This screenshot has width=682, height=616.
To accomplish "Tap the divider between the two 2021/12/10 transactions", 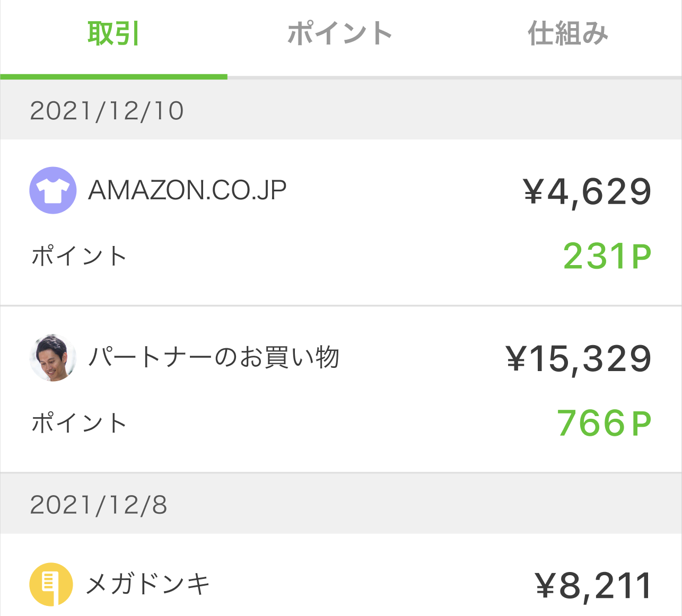I will (x=341, y=306).
